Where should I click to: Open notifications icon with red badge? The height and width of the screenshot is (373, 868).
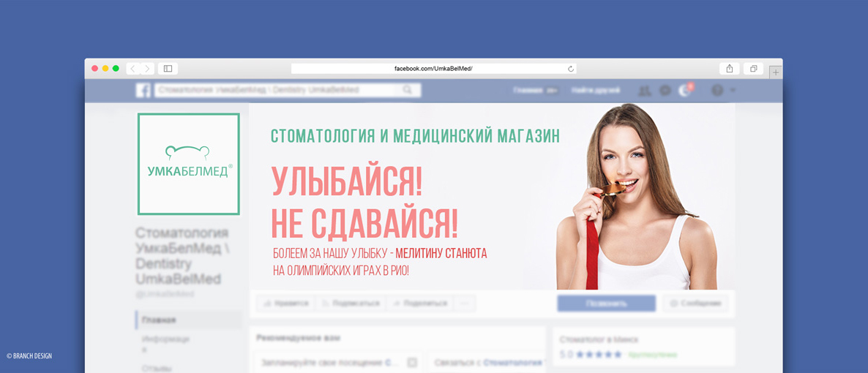pos(685,91)
